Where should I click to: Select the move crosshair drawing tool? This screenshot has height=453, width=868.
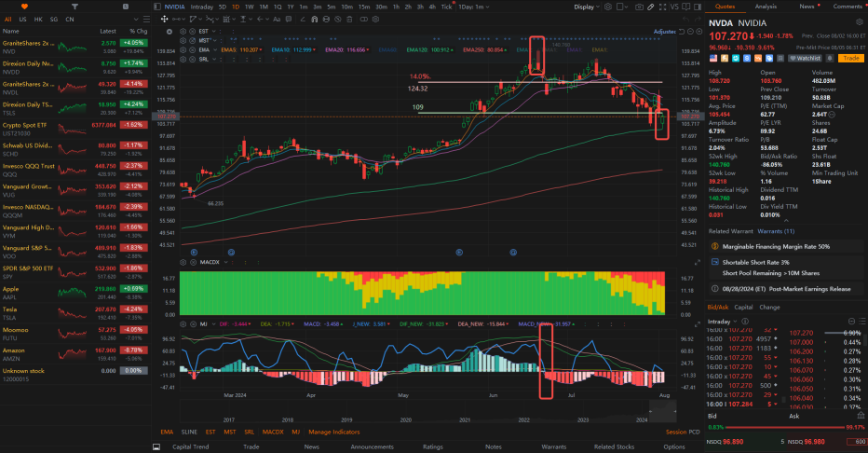[165, 19]
